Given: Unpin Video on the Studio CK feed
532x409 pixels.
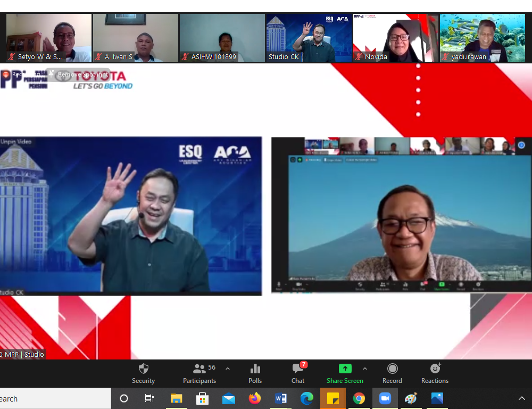Looking at the screenshot, I should pos(16,142).
